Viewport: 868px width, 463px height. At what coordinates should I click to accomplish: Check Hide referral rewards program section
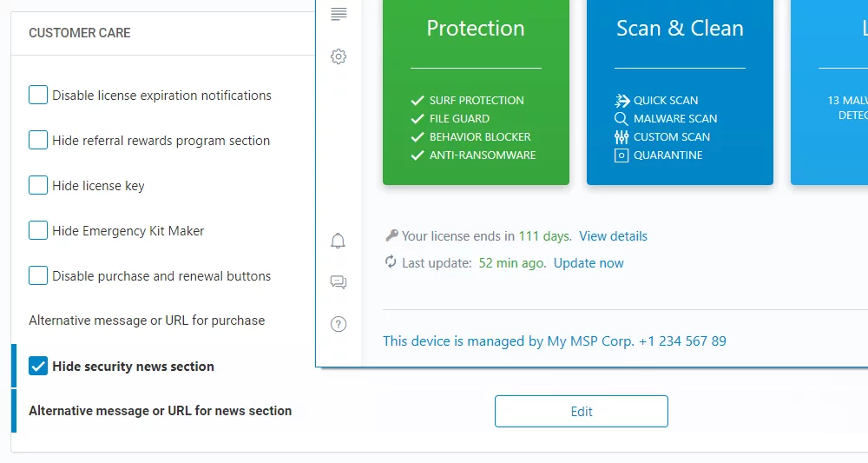click(x=38, y=140)
